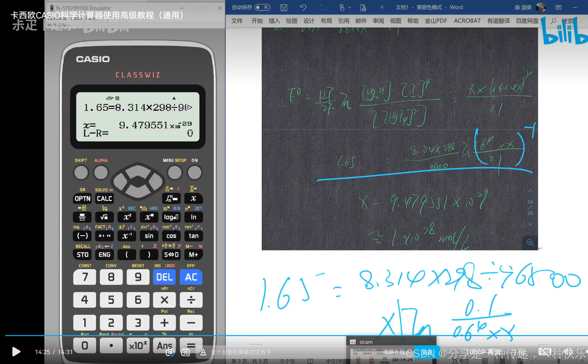
Task: Click the calculator square root key
Action: coord(104,217)
